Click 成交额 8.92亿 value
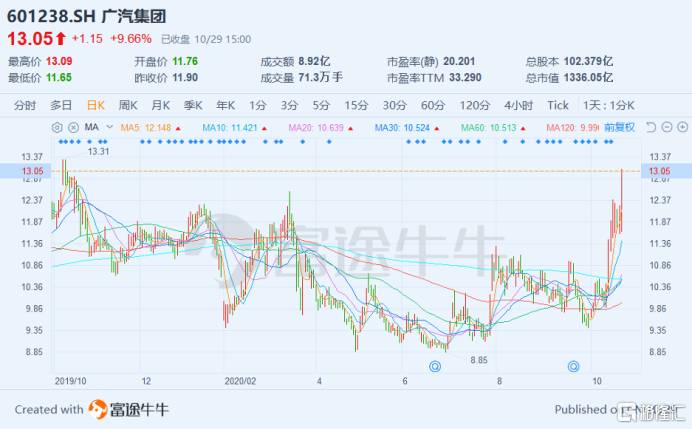The image size is (692, 429). [x=314, y=61]
